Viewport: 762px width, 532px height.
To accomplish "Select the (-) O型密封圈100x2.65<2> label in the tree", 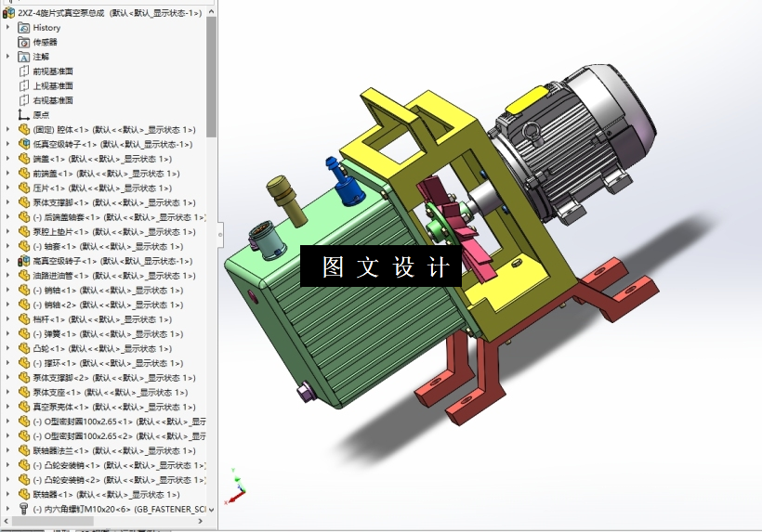I will pyautogui.click(x=119, y=435).
